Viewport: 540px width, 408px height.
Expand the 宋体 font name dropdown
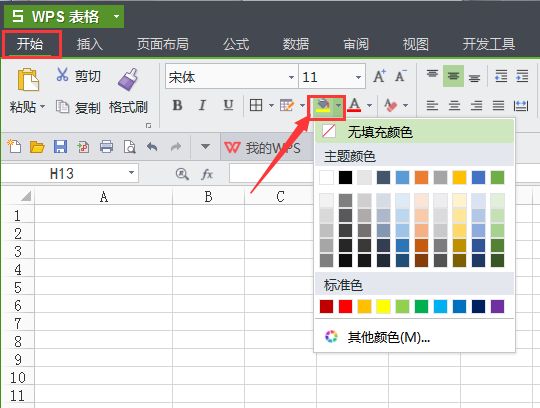[x=291, y=77]
